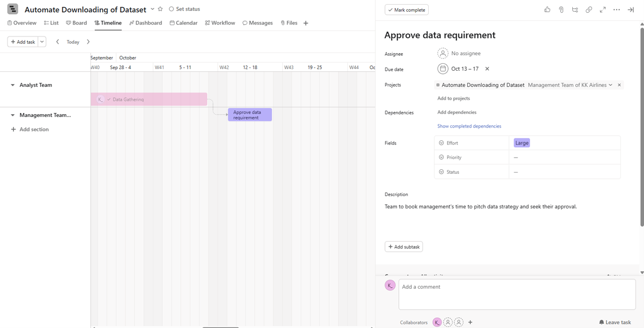This screenshot has height=328, width=644.
Task: Like the task with thumbs-up icon
Action: pyautogui.click(x=547, y=10)
